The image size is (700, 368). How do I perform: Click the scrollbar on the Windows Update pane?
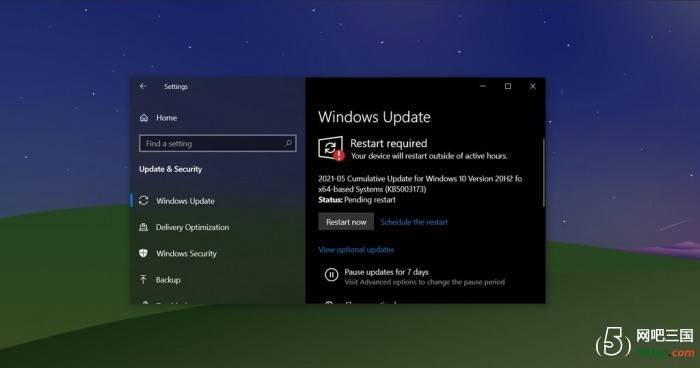coord(543,173)
